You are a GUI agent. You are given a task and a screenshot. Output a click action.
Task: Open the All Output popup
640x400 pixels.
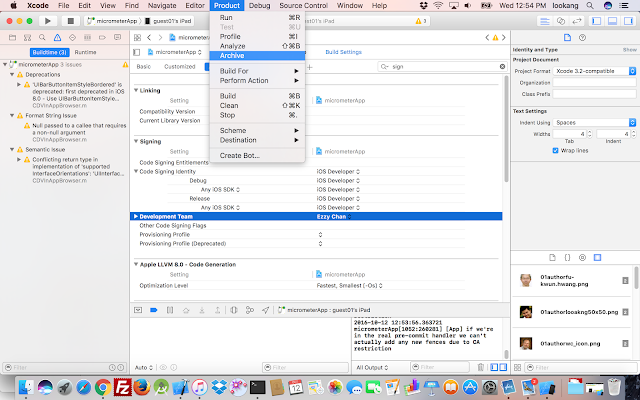tap(372, 367)
